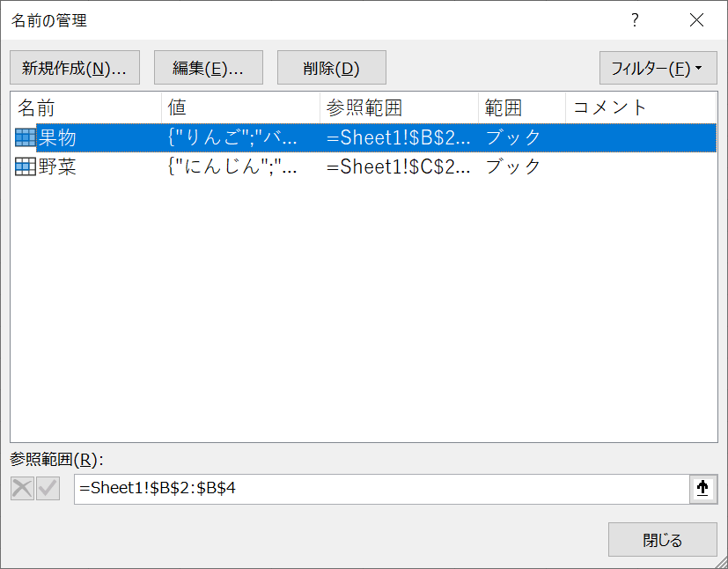This screenshot has width=728, height=569.
Task: Click the 範囲 column header
Action: click(521, 107)
